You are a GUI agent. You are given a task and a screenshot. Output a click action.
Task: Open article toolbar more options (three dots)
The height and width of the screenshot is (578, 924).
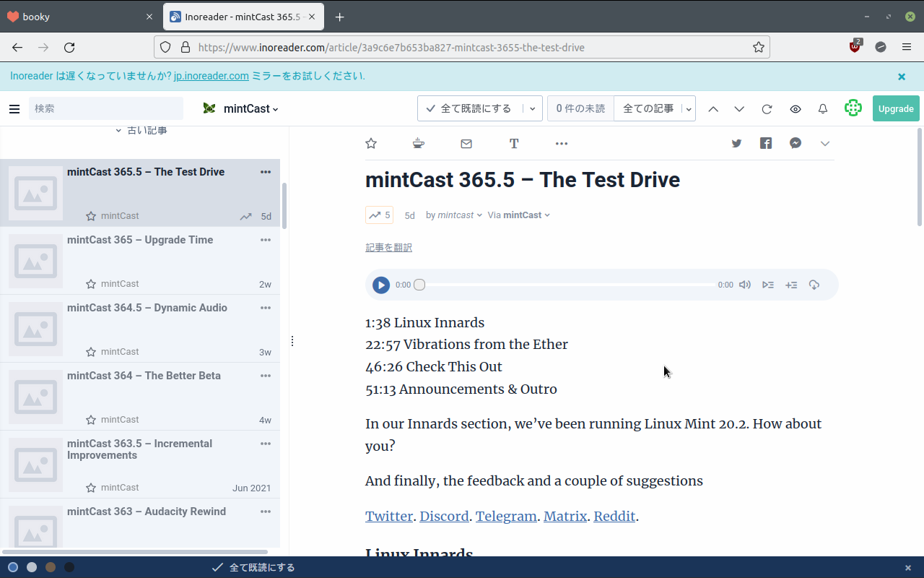tap(562, 144)
